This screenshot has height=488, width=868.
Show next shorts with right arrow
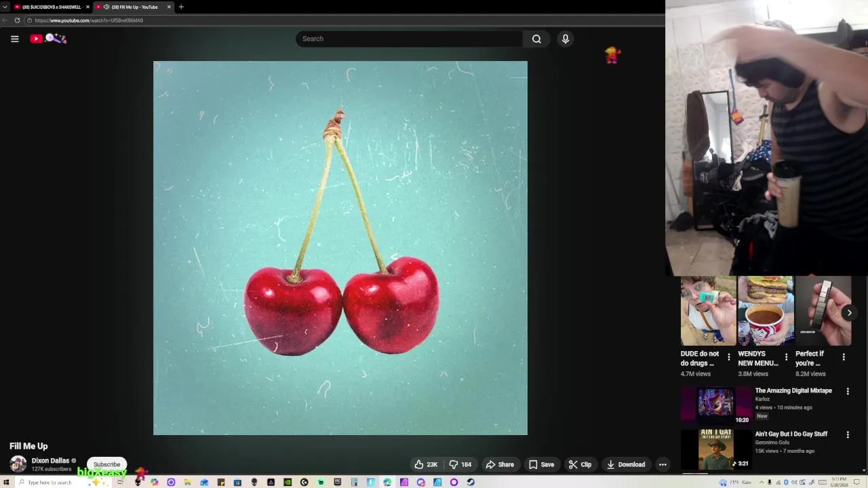849,312
